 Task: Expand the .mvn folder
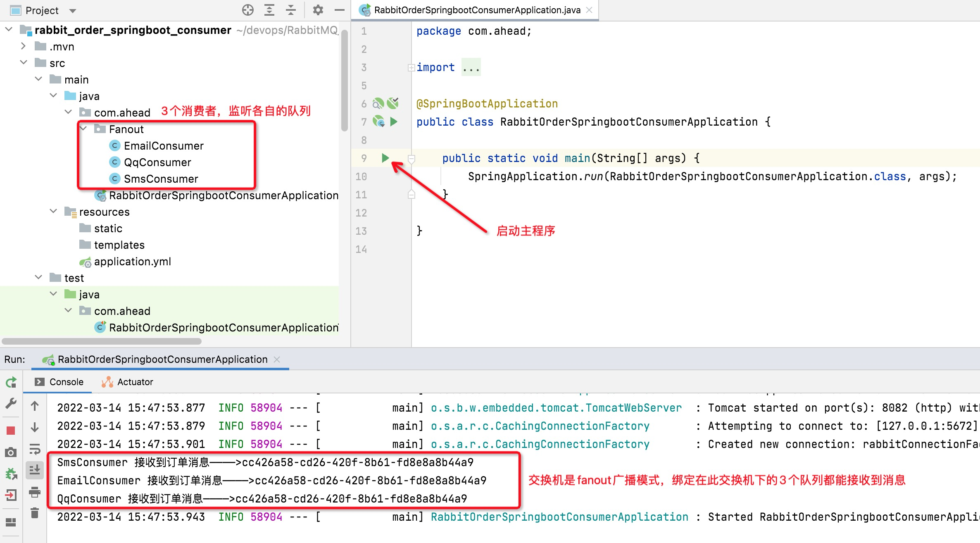[x=24, y=46]
